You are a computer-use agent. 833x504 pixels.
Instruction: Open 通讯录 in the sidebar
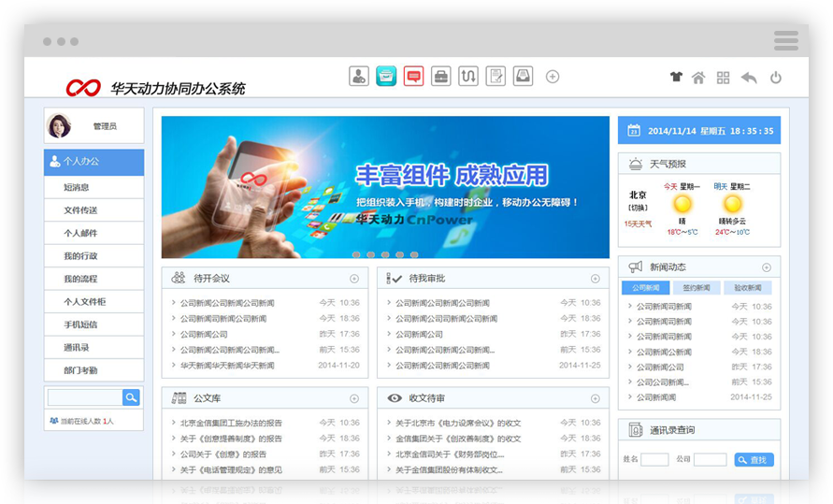tap(94, 347)
